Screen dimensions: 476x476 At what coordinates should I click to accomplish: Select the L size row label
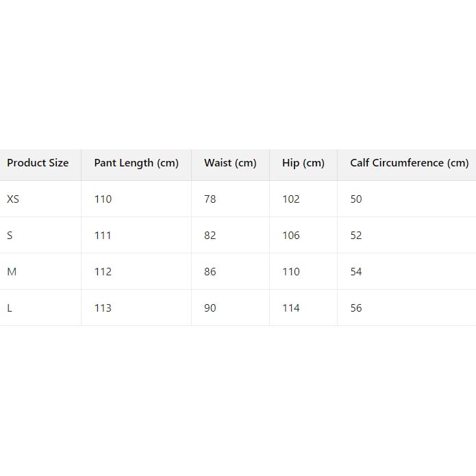[x=10, y=308]
